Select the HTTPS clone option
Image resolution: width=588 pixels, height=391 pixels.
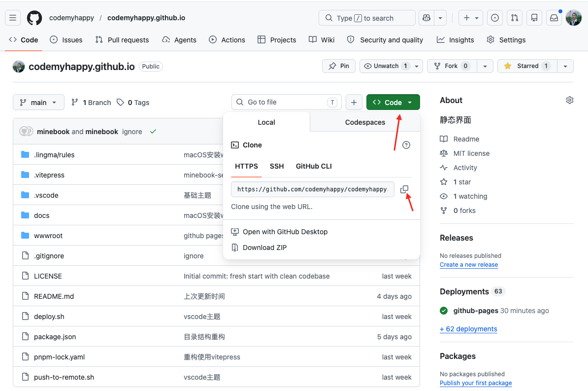[246, 166]
